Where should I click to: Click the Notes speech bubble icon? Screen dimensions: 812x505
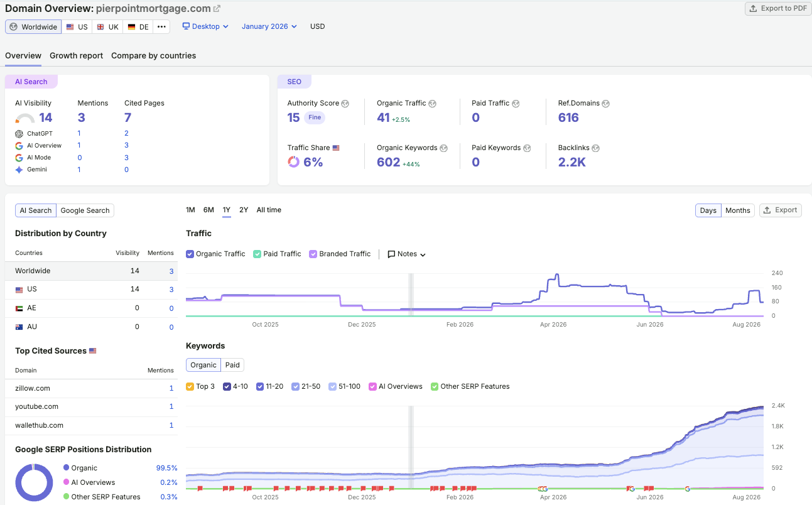[391, 254]
